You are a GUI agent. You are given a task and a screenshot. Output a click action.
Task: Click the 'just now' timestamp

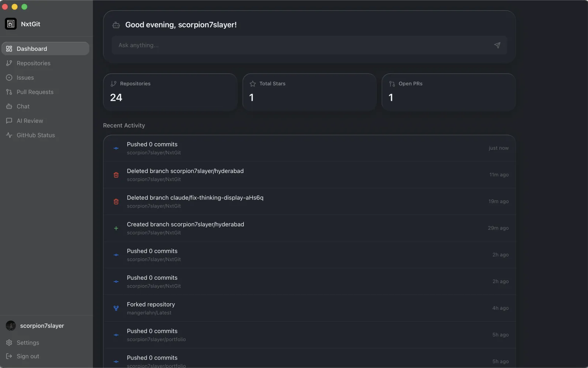[x=498, y=148]
